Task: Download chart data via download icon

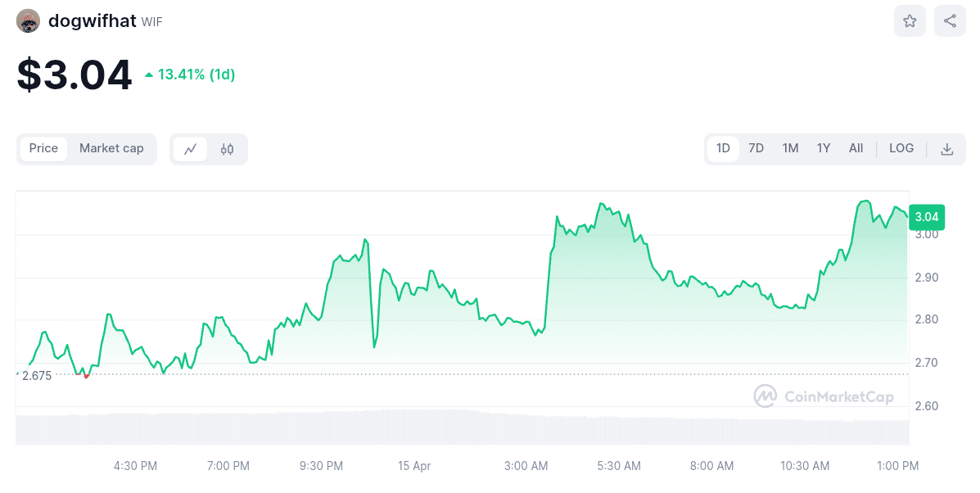Action: (946, 149)
